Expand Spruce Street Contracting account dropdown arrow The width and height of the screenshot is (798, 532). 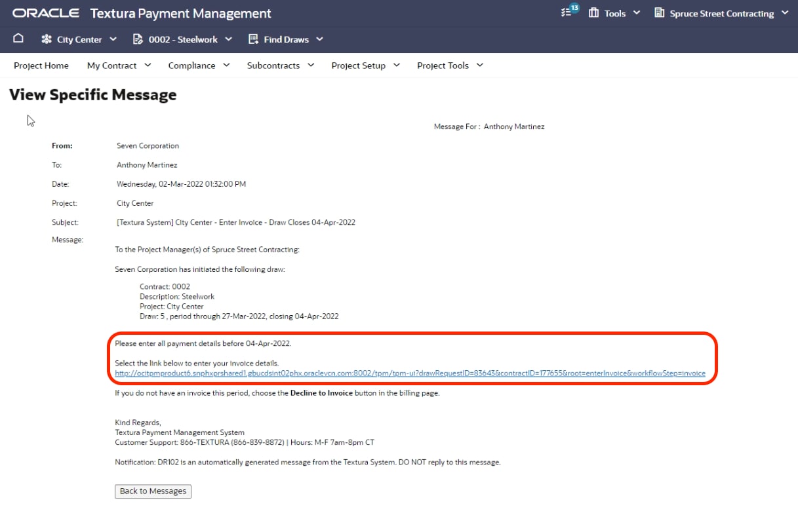pyautogui.click(x=785, y=13)
